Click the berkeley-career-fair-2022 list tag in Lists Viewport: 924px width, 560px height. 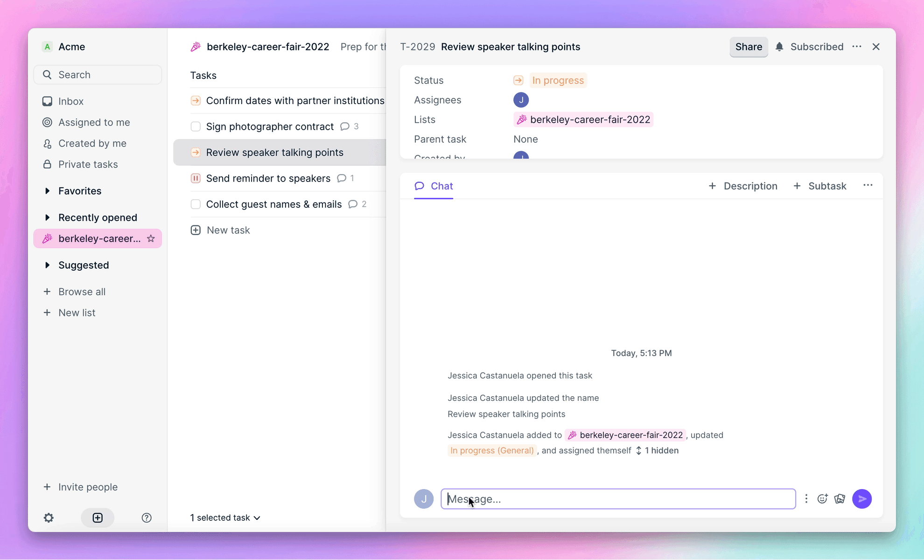pos(583,119)
